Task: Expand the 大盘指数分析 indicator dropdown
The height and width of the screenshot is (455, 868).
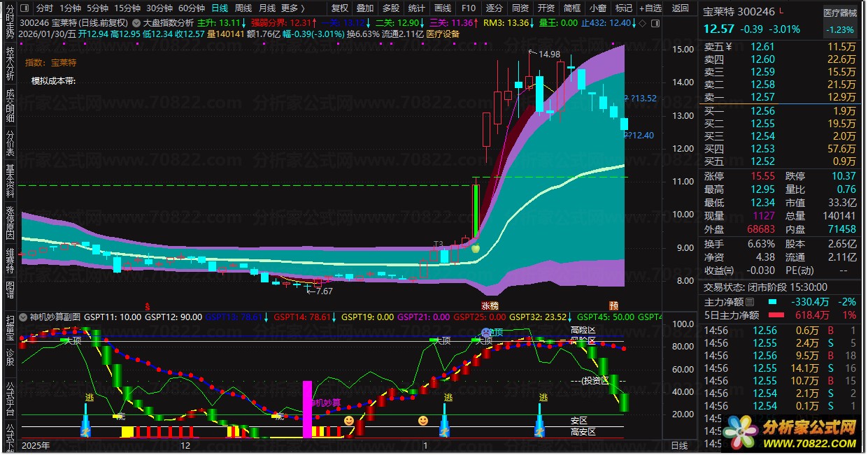Action: tap(135, 22)
